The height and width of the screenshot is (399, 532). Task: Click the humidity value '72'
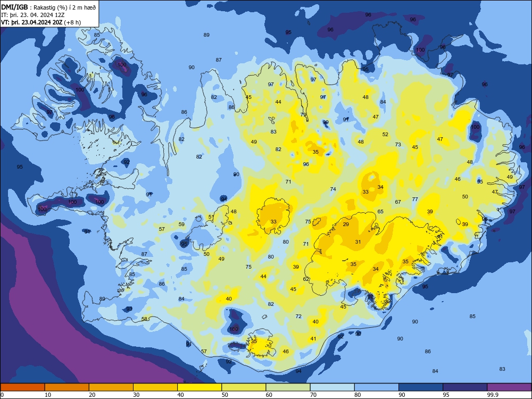[x=298, y=316]
